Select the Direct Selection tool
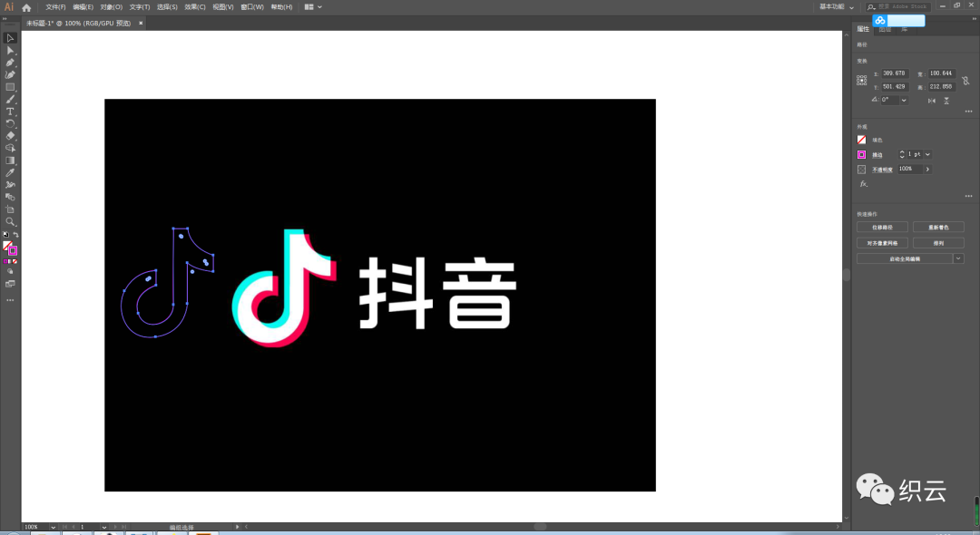Viewport: 980px width, 535px height. 10,51
